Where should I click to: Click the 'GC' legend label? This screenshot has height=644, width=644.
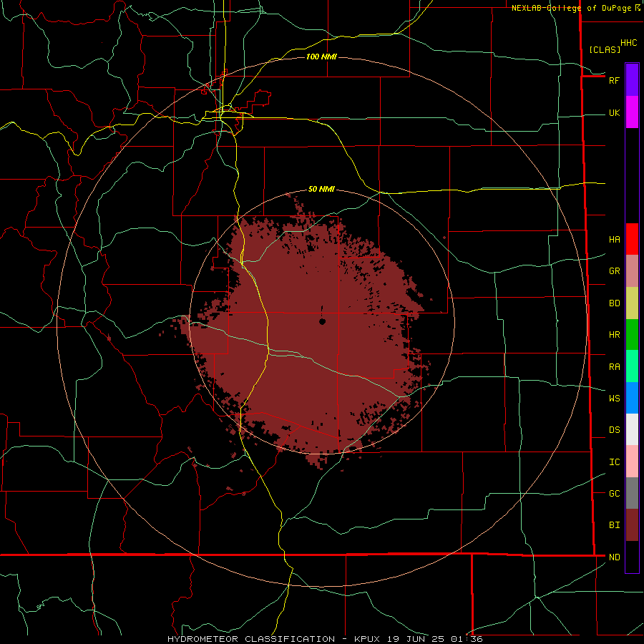(x=614, y=494)
